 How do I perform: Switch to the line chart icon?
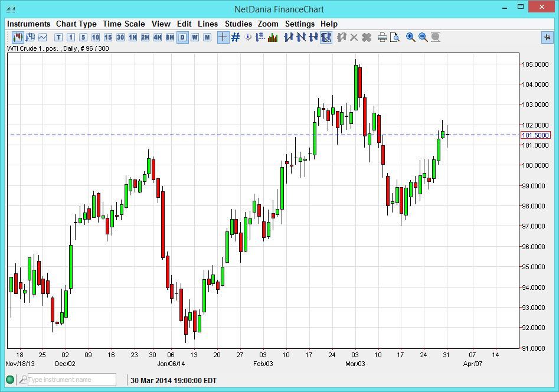click(x=43, y=37)
